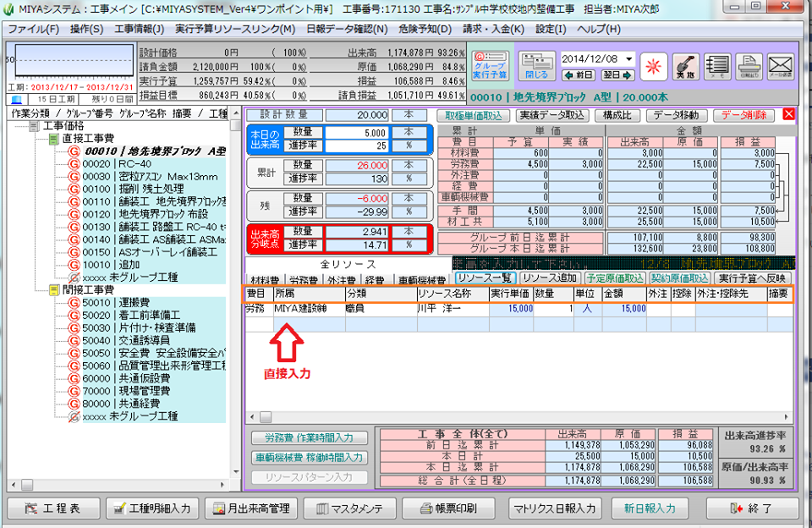Open マトリクス日報入力 bottom button
The image size is (812, 528).
pos(555,509)
